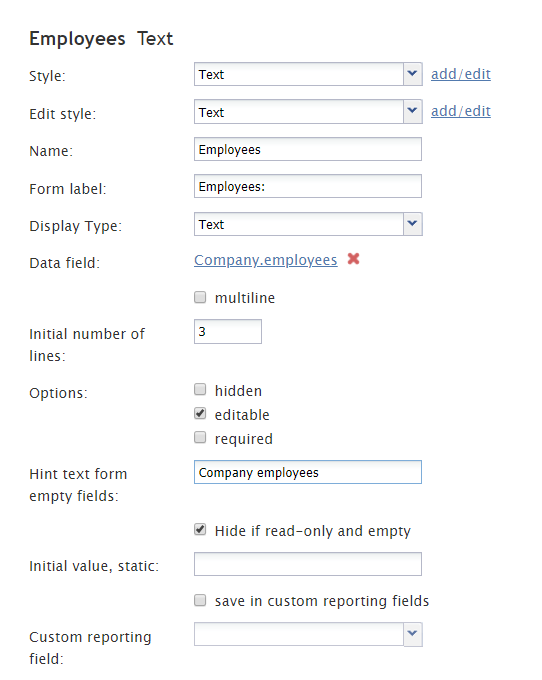Disable Hide if read-only and empty
Viewport: 542px width, 680px height.
(200, 530)
